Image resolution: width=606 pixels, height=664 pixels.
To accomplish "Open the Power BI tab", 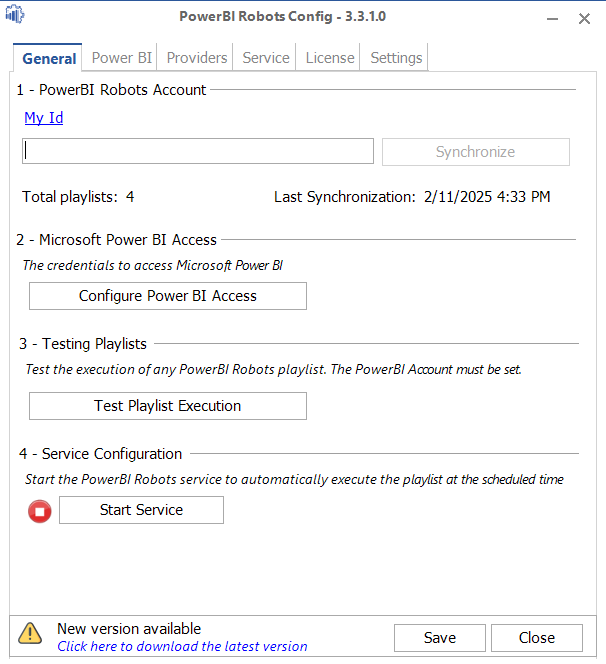I will coord(121,58).
